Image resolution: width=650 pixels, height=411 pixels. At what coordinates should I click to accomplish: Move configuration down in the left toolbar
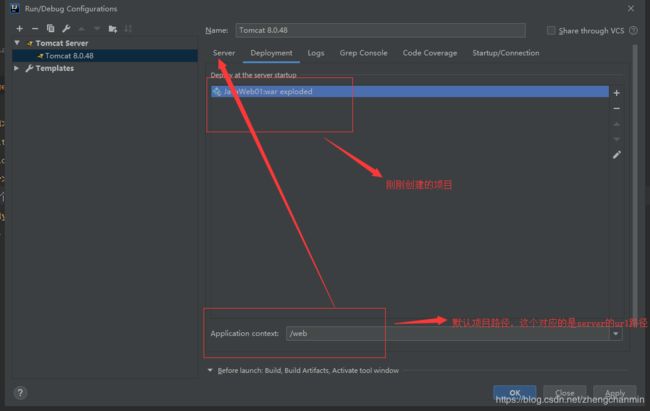click(x=97, y=29)
